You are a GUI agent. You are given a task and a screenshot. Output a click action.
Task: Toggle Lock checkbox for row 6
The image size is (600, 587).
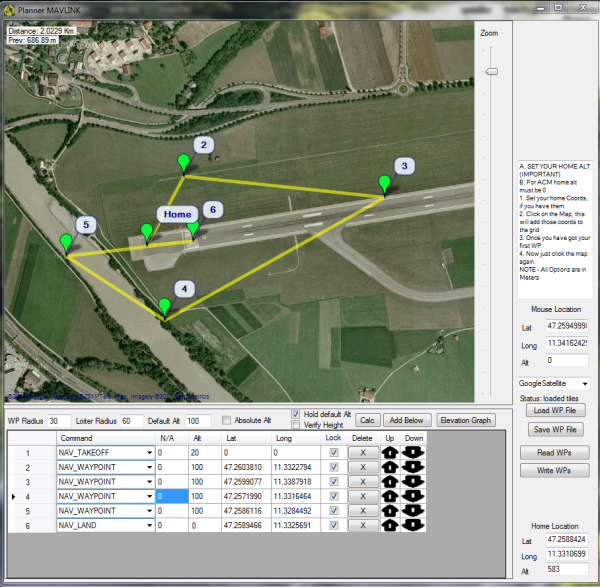pos(334,525)
